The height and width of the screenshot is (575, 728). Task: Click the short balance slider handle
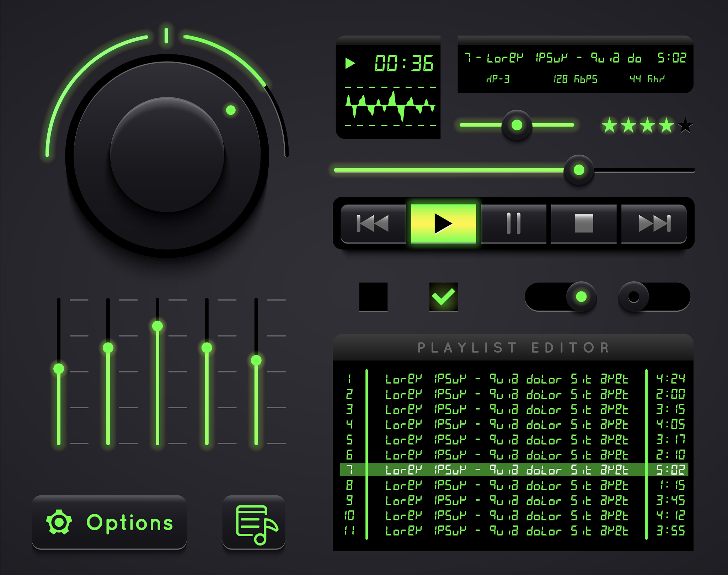tap(517, 125)
